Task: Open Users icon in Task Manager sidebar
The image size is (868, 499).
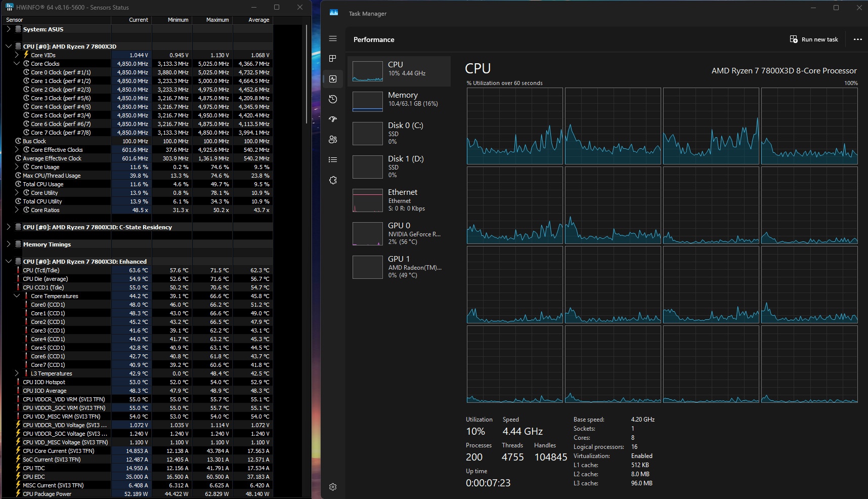Action: click(333, 140)
